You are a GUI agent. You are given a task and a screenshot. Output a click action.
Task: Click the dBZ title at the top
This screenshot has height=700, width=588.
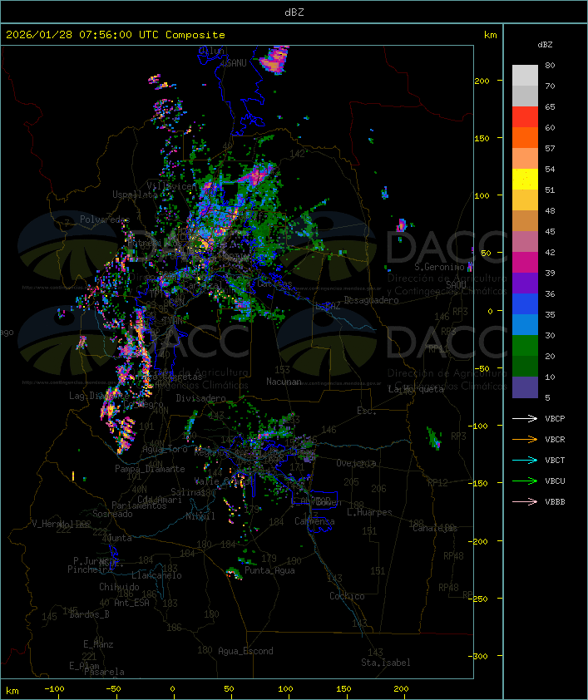294,12
